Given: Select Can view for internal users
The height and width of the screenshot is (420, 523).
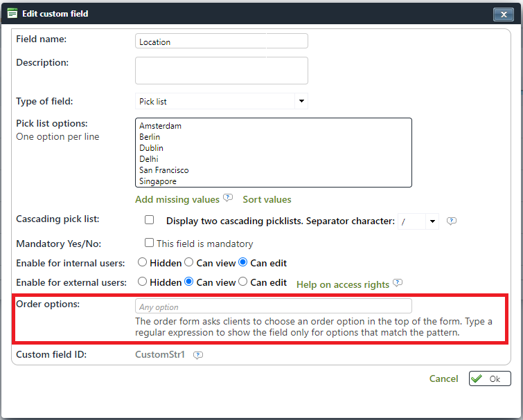Looking at the screenshot, I should (x=188, y=263).
